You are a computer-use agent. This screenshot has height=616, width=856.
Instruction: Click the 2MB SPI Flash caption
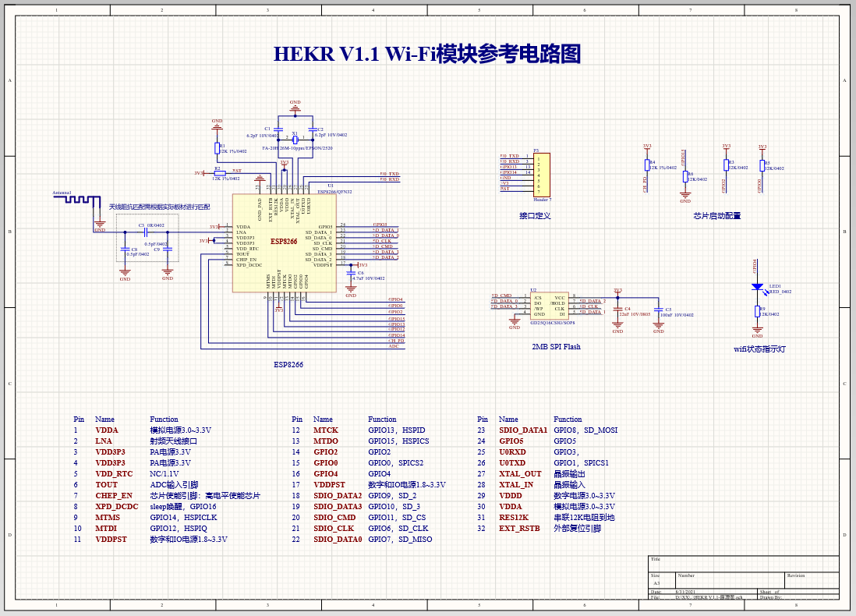click(557, 346)
